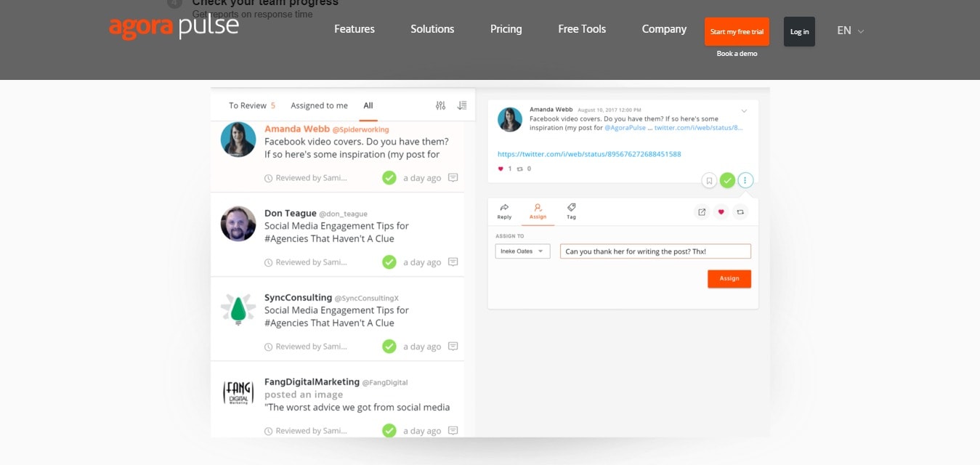Toggle the bookmark button on the tweet
This screenshot has width=980, height=465.
tap(710, 180)
